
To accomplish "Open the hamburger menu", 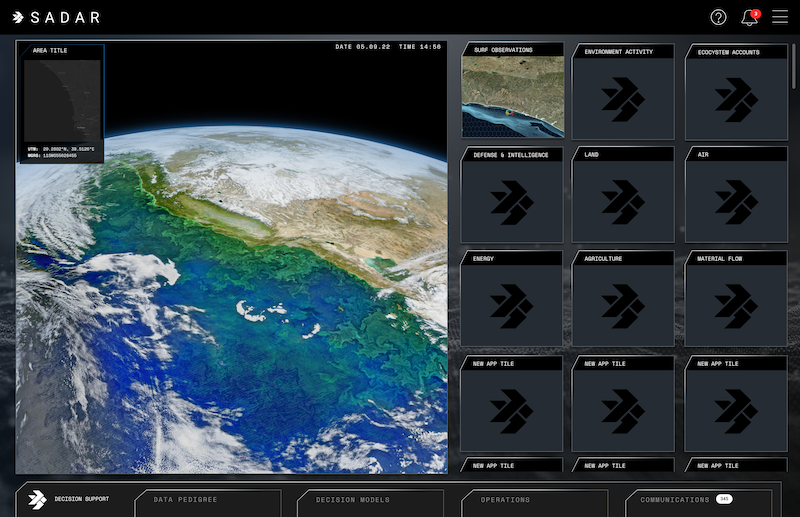I will tap(780, 17).
